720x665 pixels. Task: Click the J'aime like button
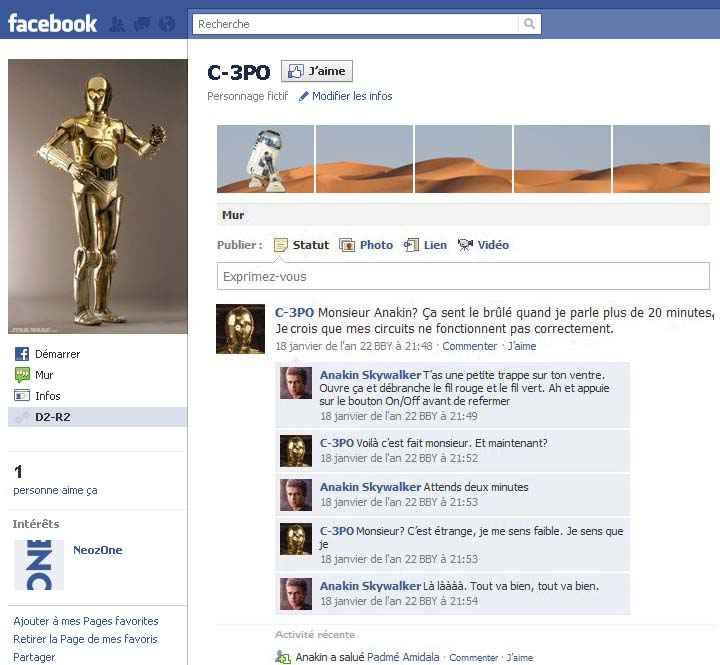click(317, 71)
